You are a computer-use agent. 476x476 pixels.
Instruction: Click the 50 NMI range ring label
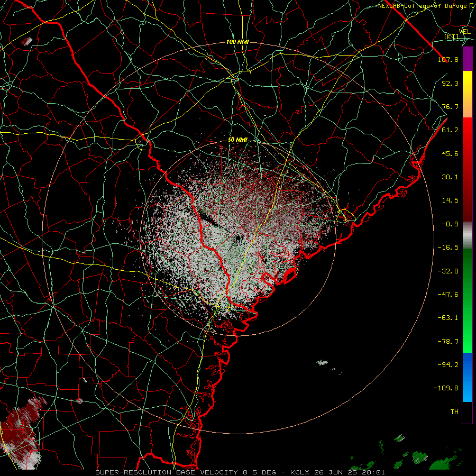coord(237,140)
